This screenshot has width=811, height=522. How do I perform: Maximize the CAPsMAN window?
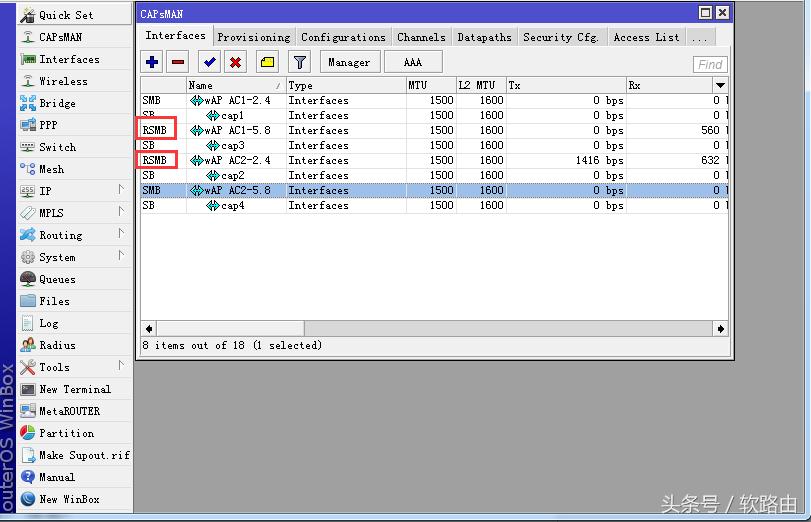(705, 13)
